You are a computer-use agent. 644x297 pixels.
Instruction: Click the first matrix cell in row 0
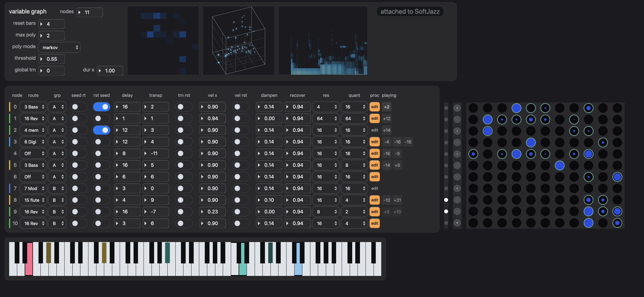(x=473, y=108)
